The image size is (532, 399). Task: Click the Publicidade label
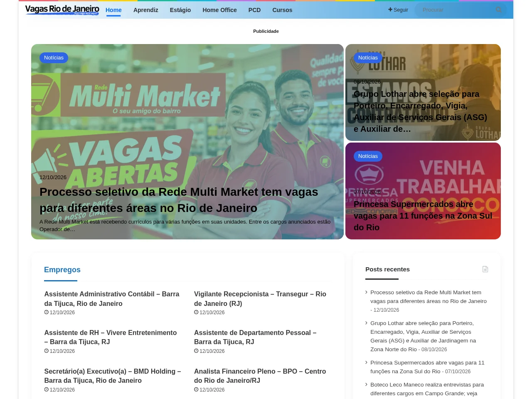point(266,31)
